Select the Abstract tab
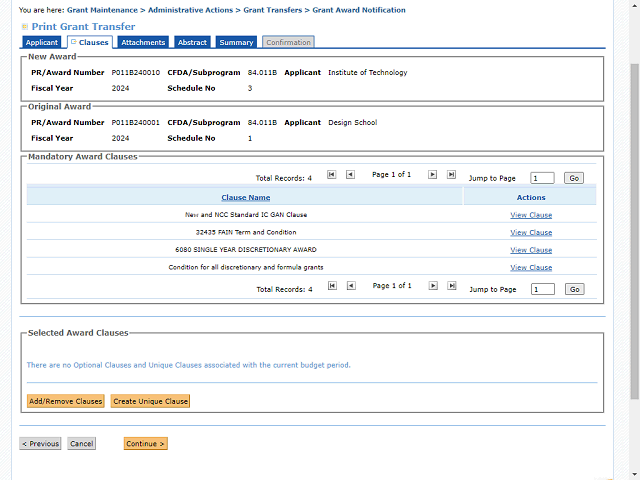The width and height of the screenshot is (640, 480). (x=192, y=43)
